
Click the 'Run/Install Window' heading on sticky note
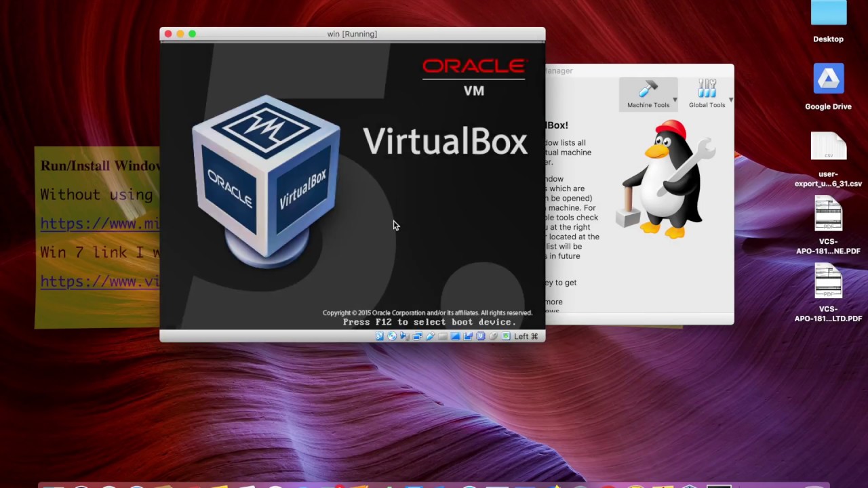100,166
